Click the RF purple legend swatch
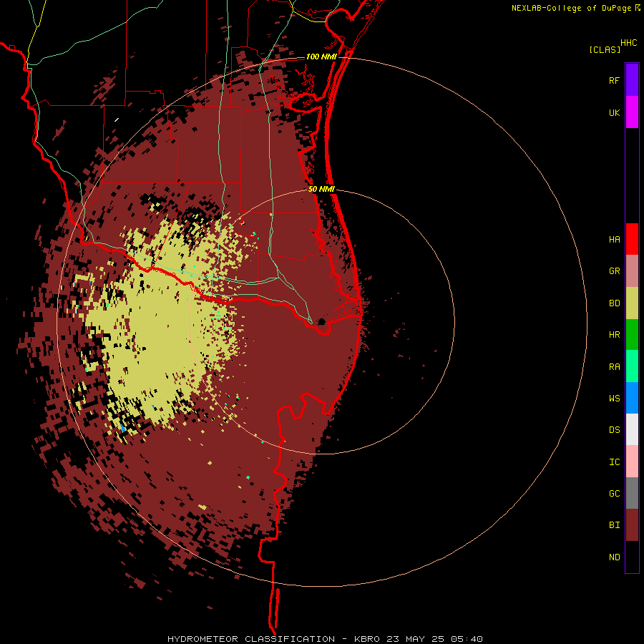644x644 pixels. pos(632,79)
